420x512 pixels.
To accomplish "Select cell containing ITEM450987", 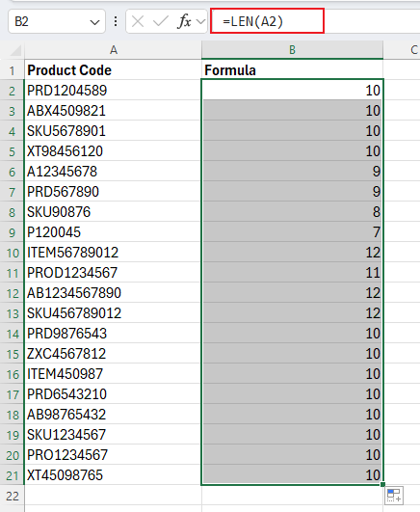I will [113, 374].
